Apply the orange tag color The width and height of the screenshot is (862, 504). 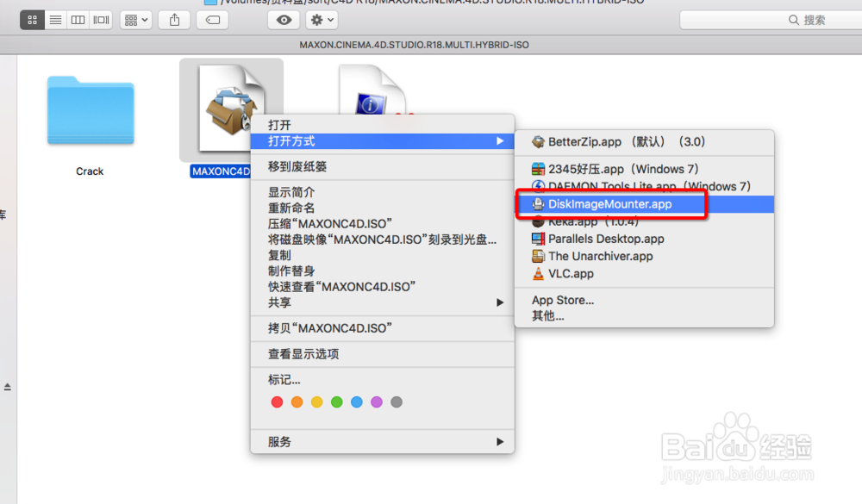tap(297, 402)
